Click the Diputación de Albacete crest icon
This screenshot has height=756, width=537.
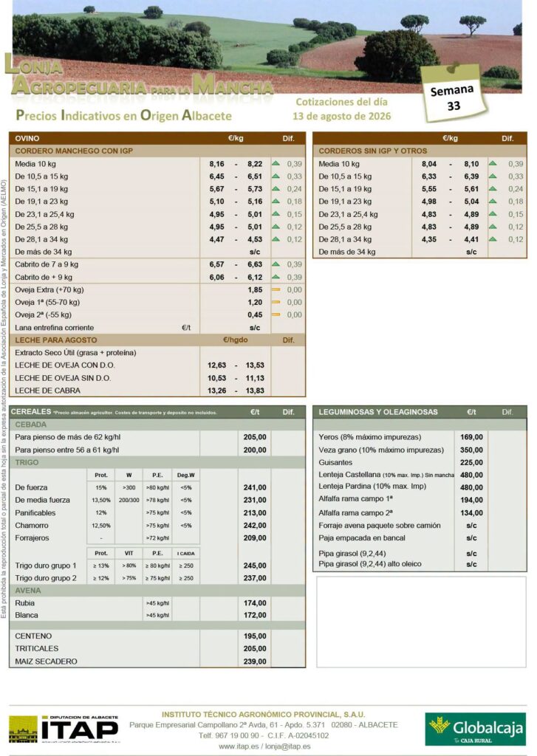click(x=23, y=730)
